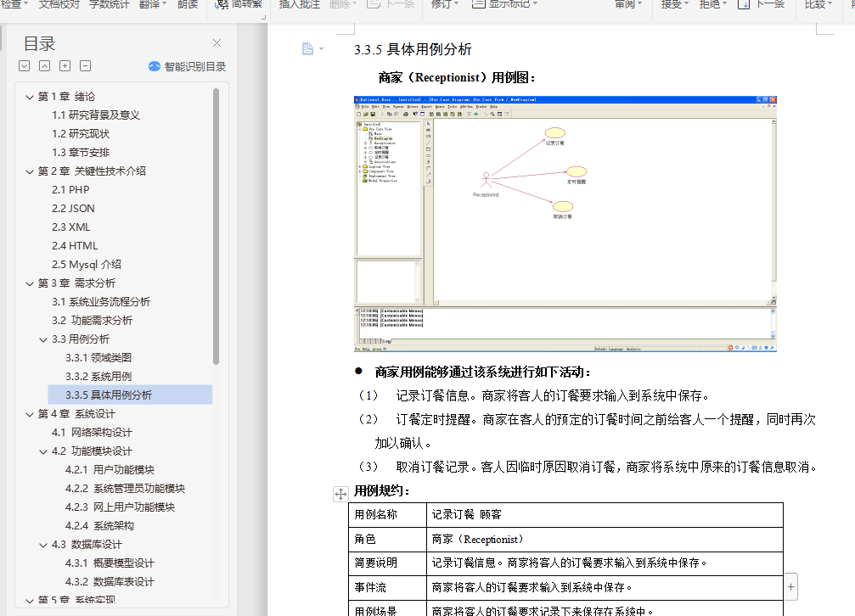Go to 4.3.2 数据库表设计 heading
The height and width of the screenshot is (616, 855).
110,582
